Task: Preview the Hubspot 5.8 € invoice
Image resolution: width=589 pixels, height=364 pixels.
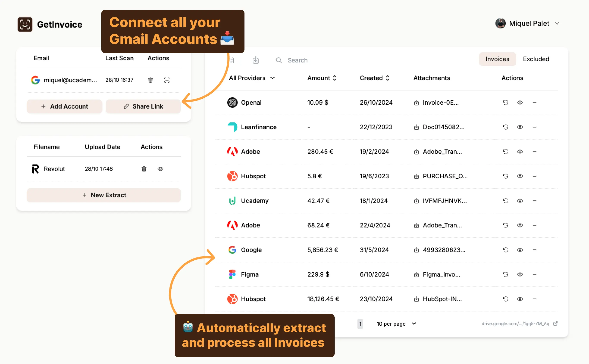Action: (520, 176)
